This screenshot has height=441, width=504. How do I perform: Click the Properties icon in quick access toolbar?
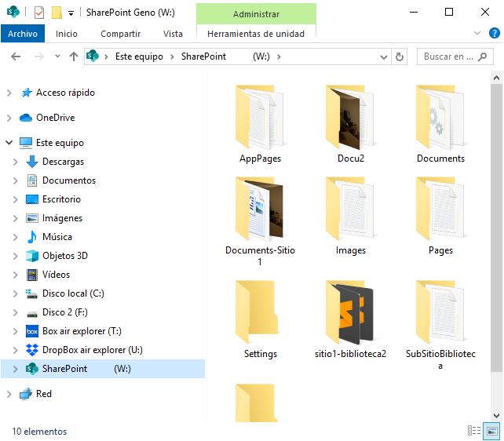[39, 13]
